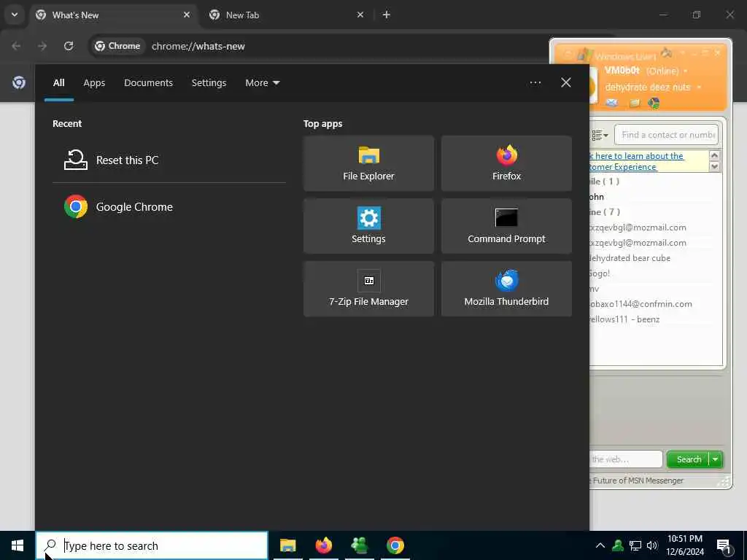Launch Mozilla Thunderbird from Top apps

click(x=506, y=289)
